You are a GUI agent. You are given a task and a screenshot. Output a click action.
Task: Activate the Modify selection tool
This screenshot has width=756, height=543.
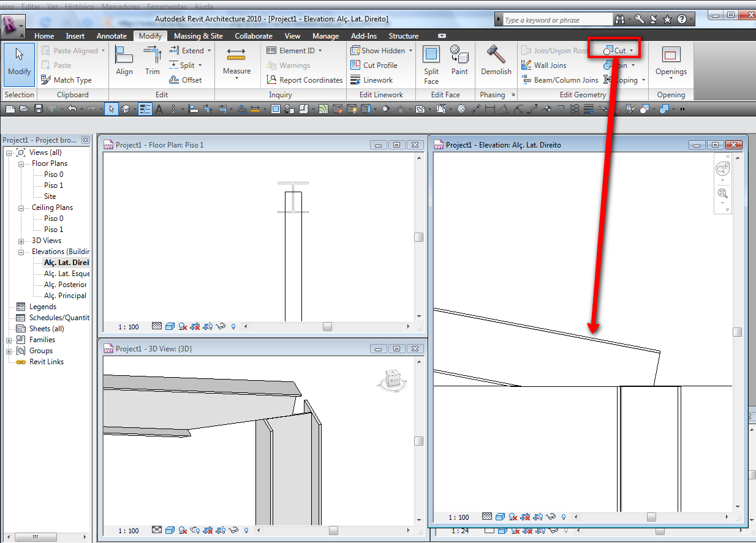(x=19, y=65)
